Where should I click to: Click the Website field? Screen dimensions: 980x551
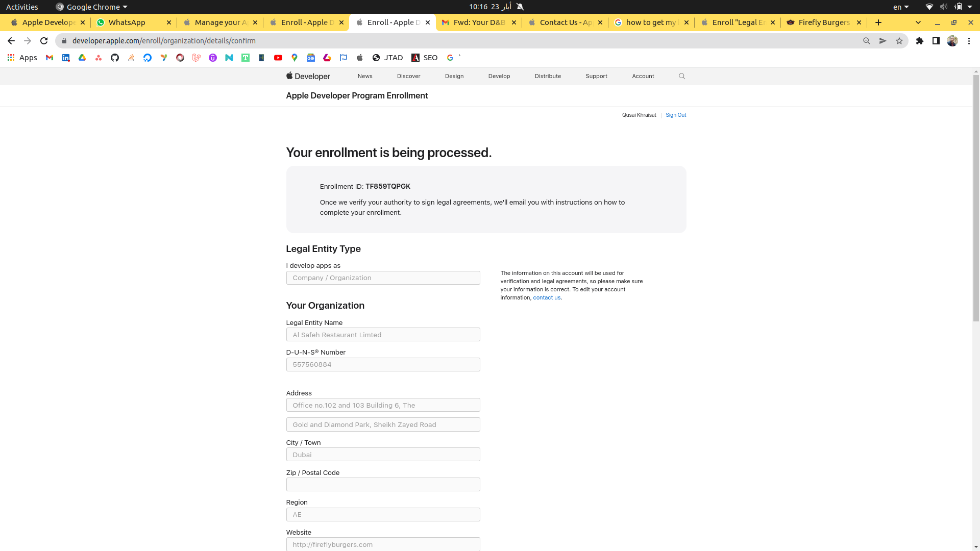[x=383, y=544]
